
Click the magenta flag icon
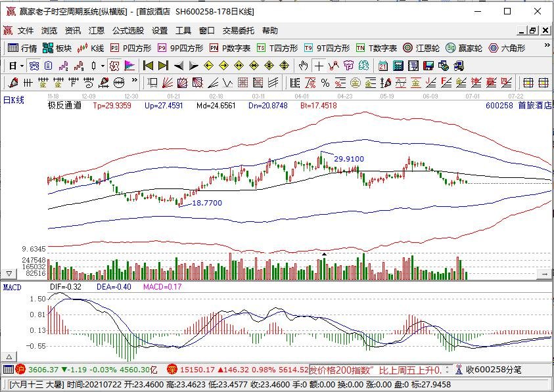tap(129, 66)
